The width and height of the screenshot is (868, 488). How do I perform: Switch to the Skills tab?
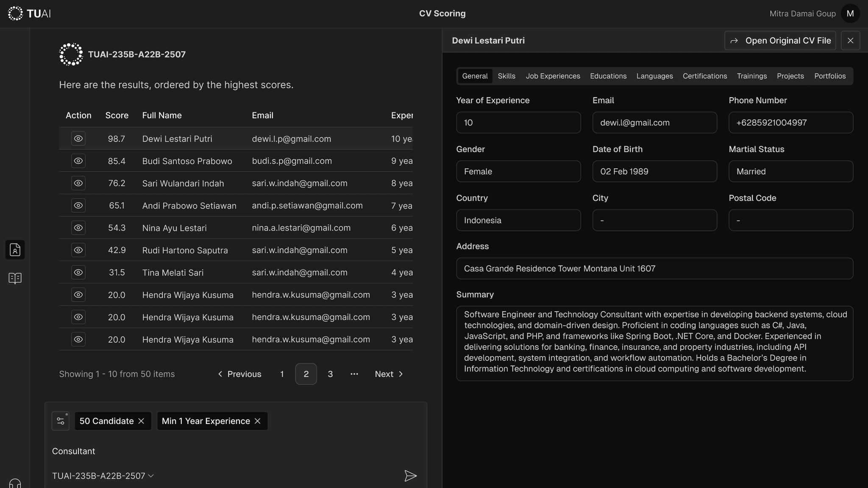pyautogui.click(x=506, y=76)
